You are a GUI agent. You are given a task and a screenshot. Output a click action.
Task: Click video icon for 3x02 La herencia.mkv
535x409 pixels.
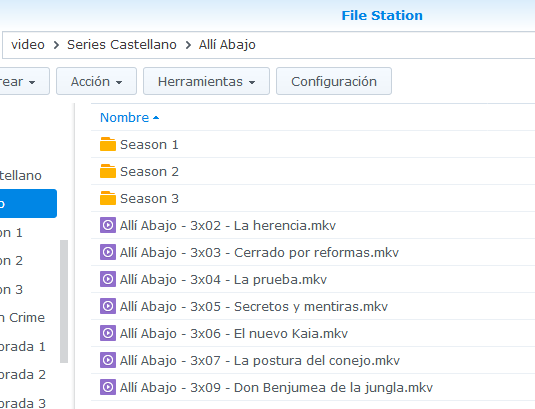(108, 225)
